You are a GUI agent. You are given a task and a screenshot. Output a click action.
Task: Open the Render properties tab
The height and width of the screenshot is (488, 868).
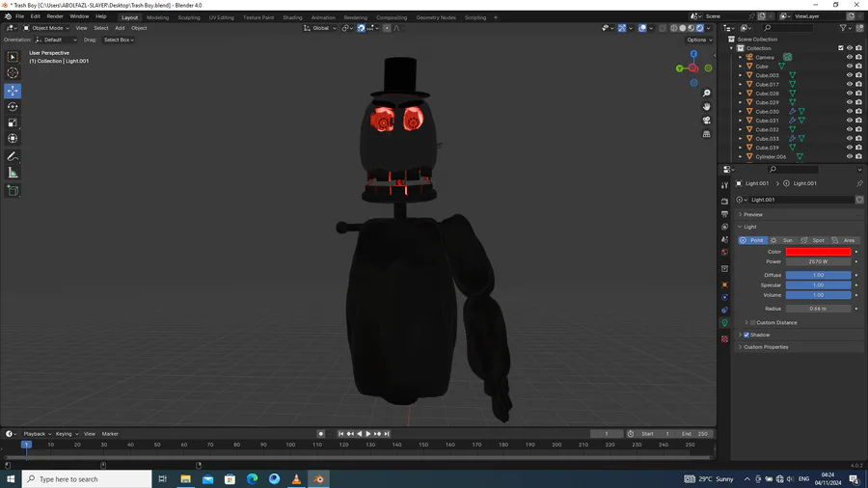click(x=724, y=201)
